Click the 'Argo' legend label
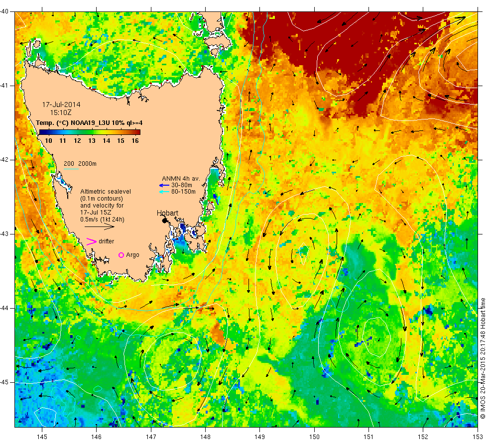488x448 pixels. click(132, 255)
